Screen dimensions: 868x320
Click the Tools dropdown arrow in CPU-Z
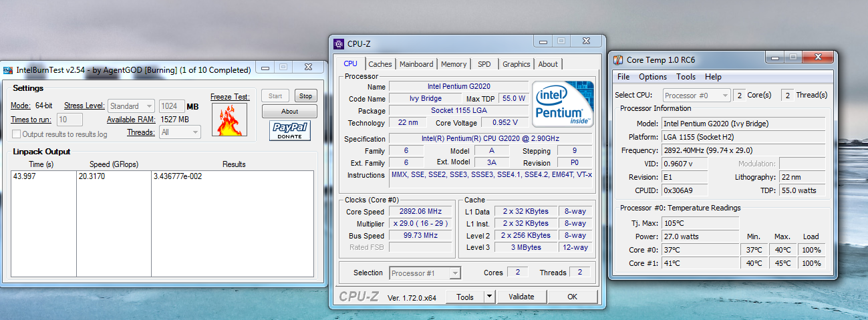point(489,297)
